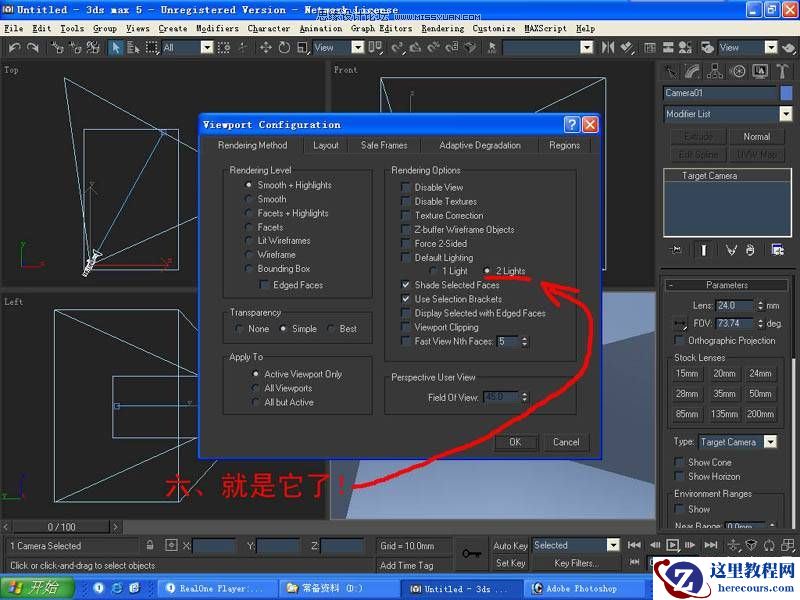The width and height of the screenshot is (800, 600).
Task: Click Cancel in Viewport Configuration
Action: [566, 442]
